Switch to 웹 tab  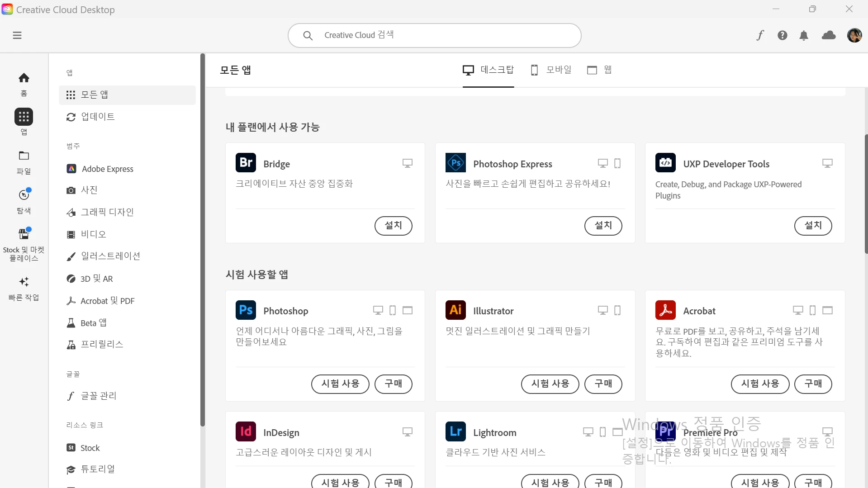pyautogui.click(x=600, y=70)
